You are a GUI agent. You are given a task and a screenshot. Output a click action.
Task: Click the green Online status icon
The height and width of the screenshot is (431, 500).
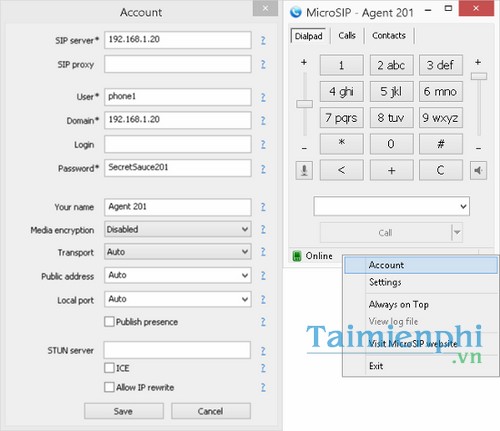[x=296, y=256]
